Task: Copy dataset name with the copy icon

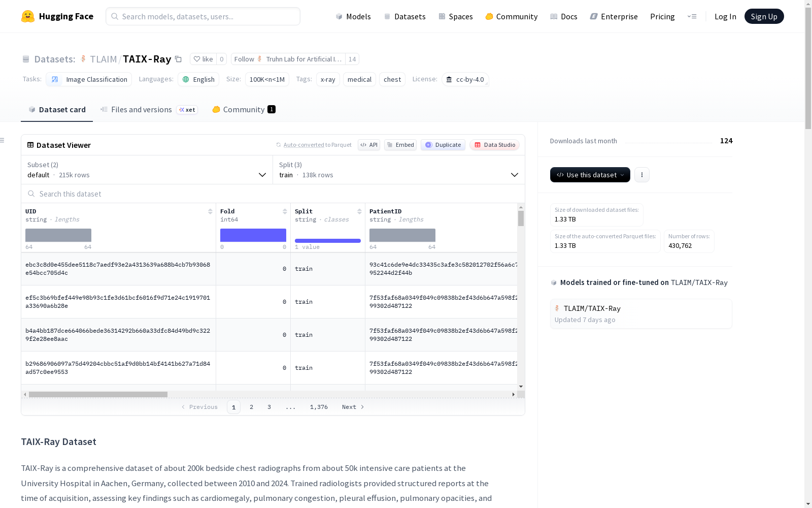Action: [x=178, y=59]
